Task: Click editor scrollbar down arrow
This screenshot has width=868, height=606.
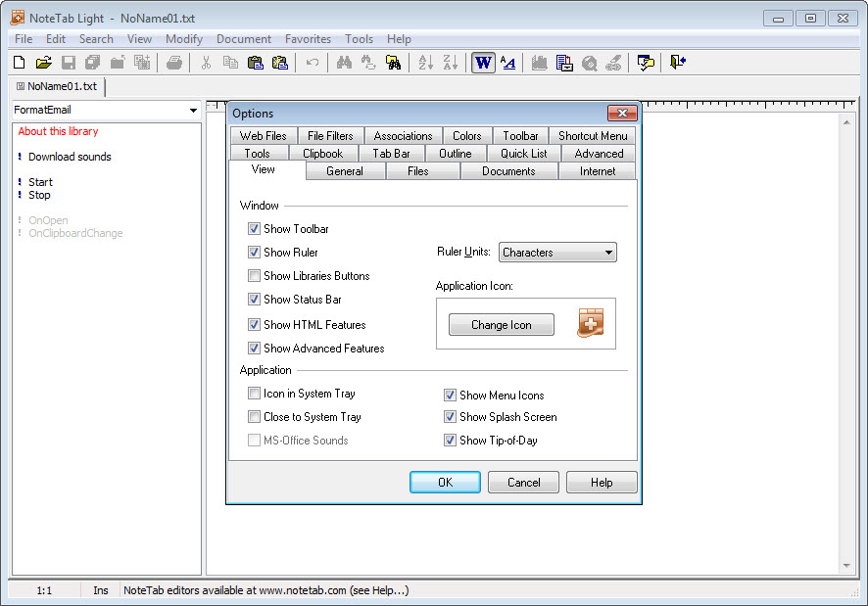Action: click(846, 566)
